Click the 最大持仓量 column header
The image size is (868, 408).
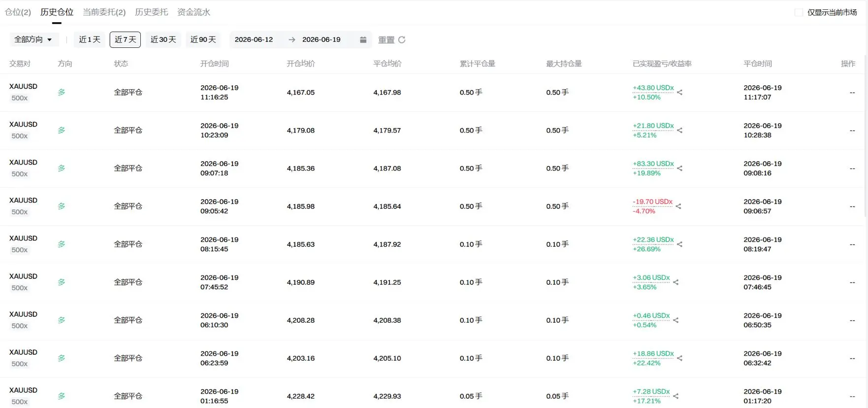[564, 64]
